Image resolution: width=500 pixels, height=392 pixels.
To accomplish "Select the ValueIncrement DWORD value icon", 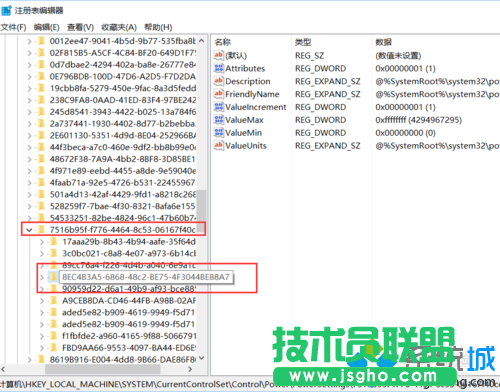I will pyautogui.click(x=219, y=107).
